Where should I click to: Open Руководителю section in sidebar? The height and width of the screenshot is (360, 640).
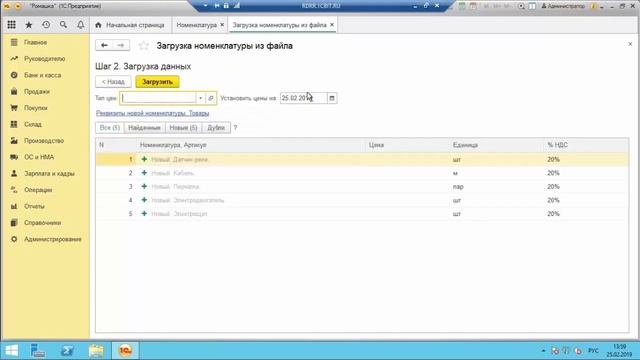click(45, 59)
